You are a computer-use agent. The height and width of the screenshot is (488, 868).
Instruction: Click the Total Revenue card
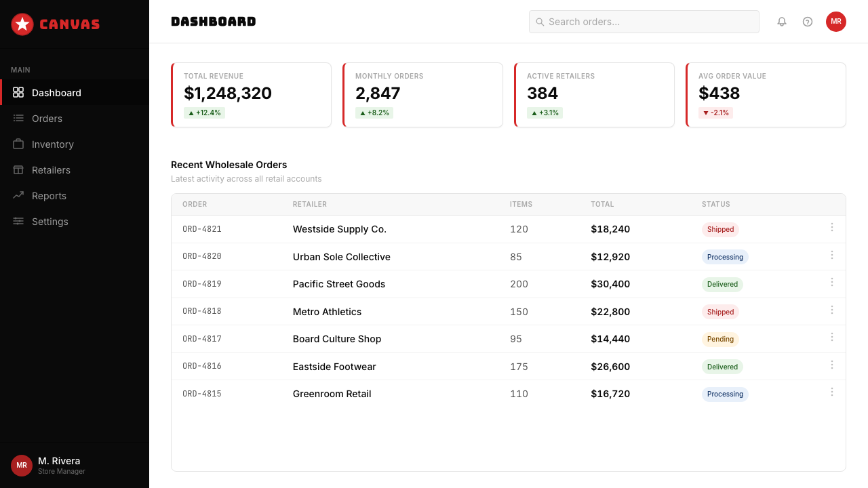click(x=251, y=95)
